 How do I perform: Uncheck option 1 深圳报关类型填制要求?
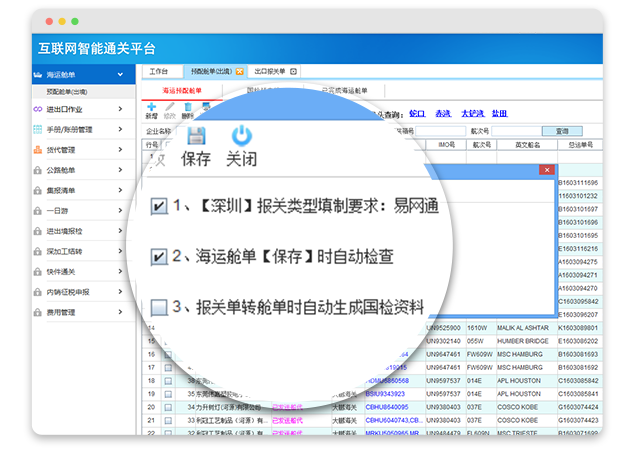[158, 206]
